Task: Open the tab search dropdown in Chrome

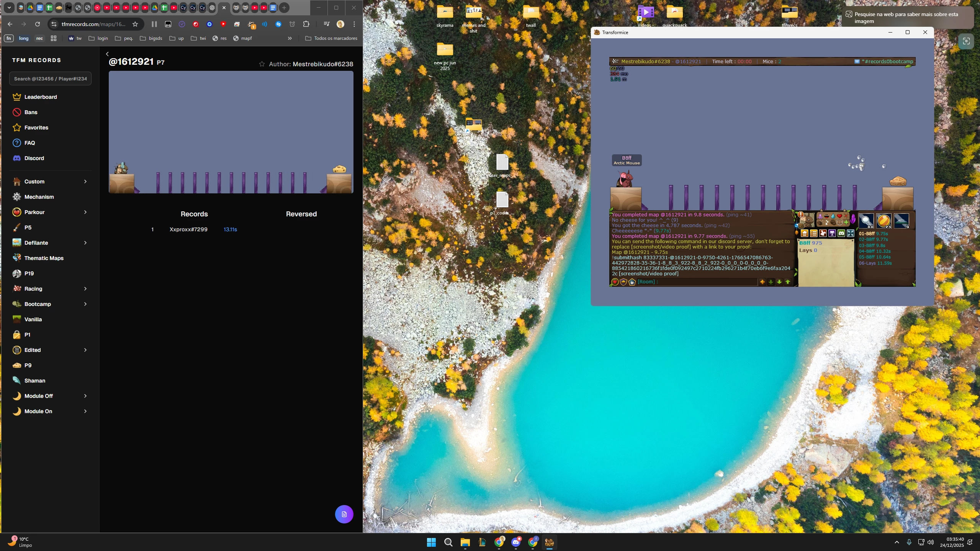Action: [9, 8]
